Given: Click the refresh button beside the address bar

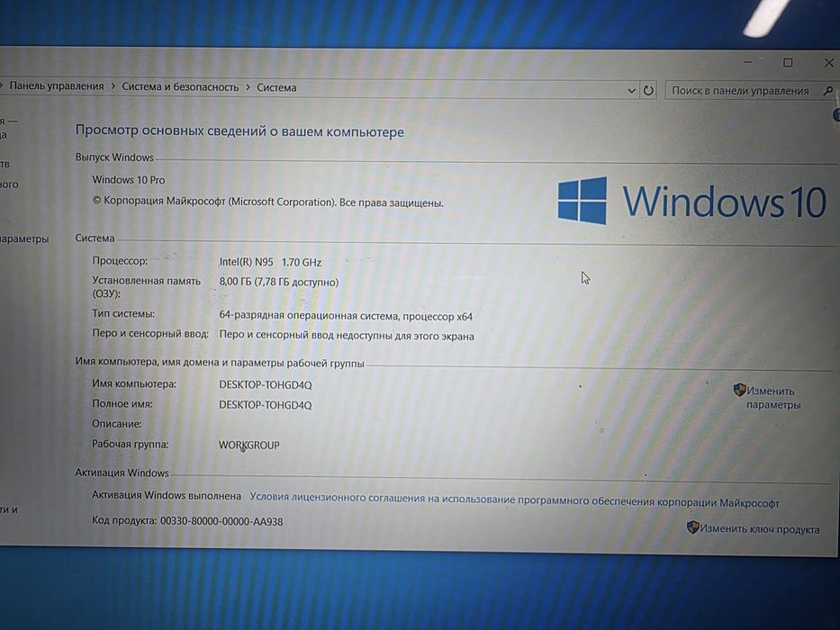Looking at the screenshot, I should tap(648, 90).
